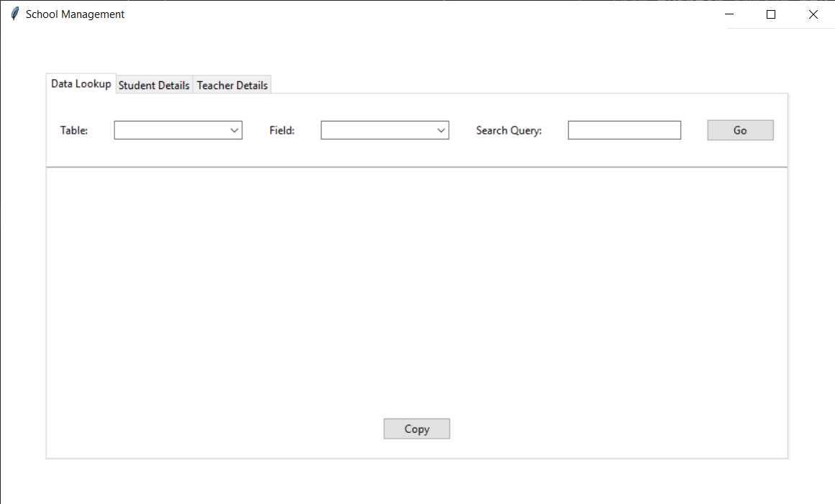Click the Go button
Image resolution: width=835 pixels, height=504 pixels.
click(x=740, y=130)
